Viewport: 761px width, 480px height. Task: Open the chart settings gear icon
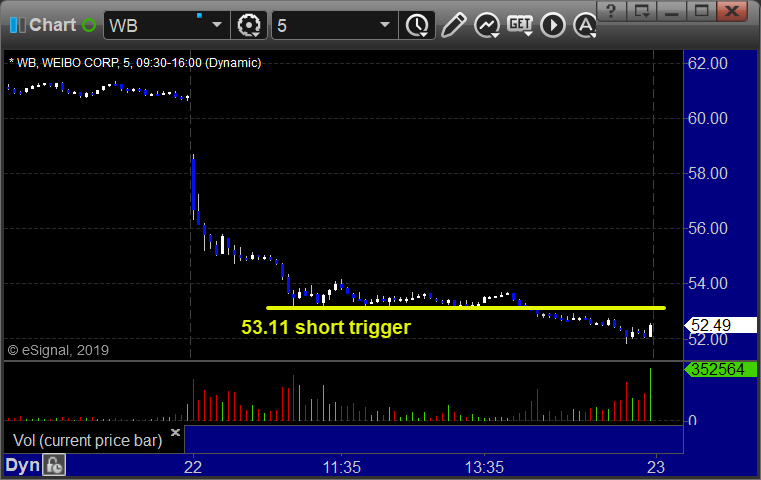pos(248,25)
